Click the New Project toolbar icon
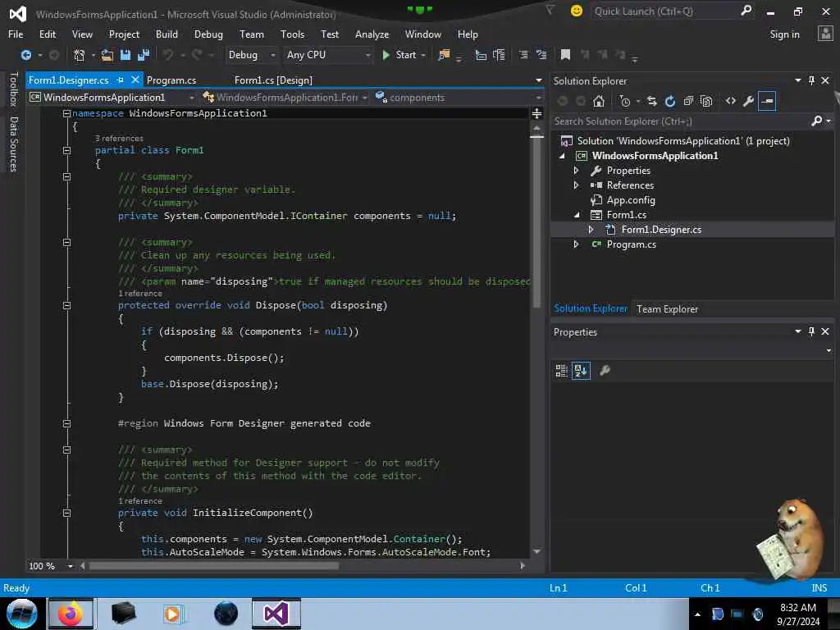This screenshot has width=840, height=630. pyautogui.click(x=80, y=55)
